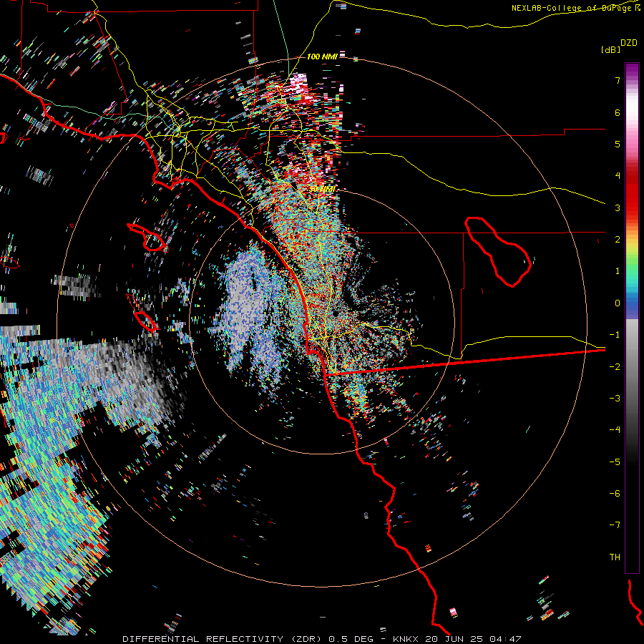
Task: Click the -6 value on the dB scale
Action: [615, 494]
